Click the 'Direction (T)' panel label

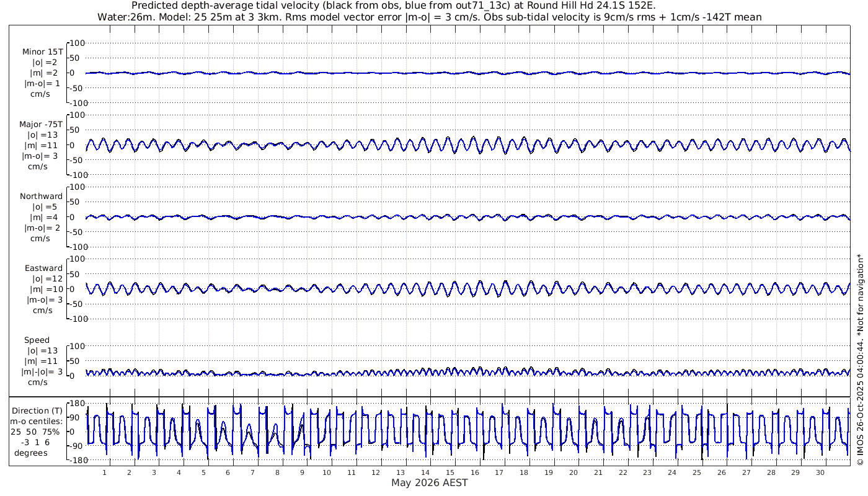(37, 410)
